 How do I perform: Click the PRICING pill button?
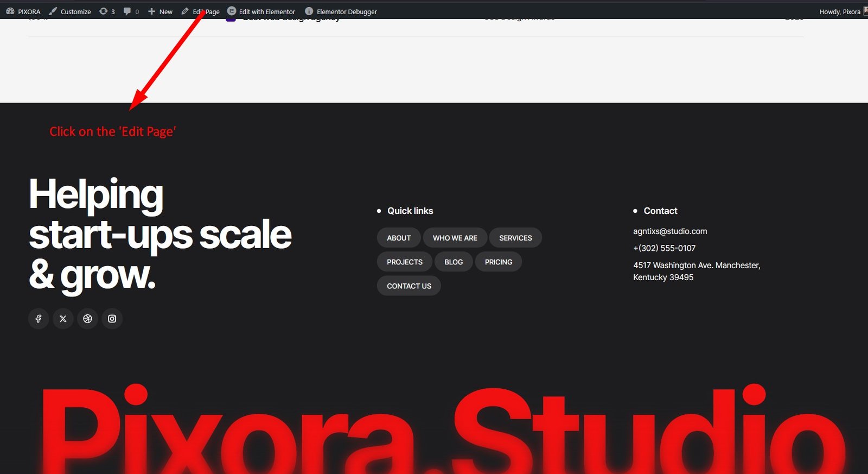click(498, 262)
